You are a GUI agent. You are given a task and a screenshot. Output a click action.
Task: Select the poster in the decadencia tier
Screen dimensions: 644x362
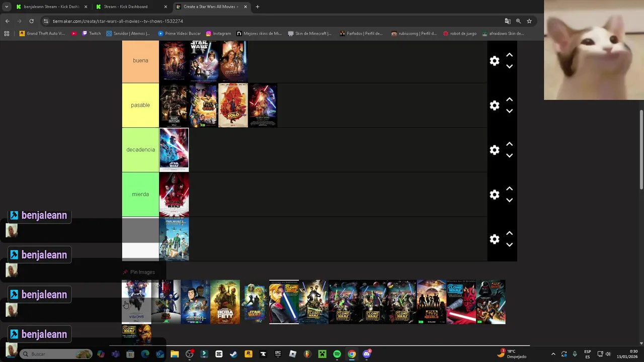pos(174,150)
